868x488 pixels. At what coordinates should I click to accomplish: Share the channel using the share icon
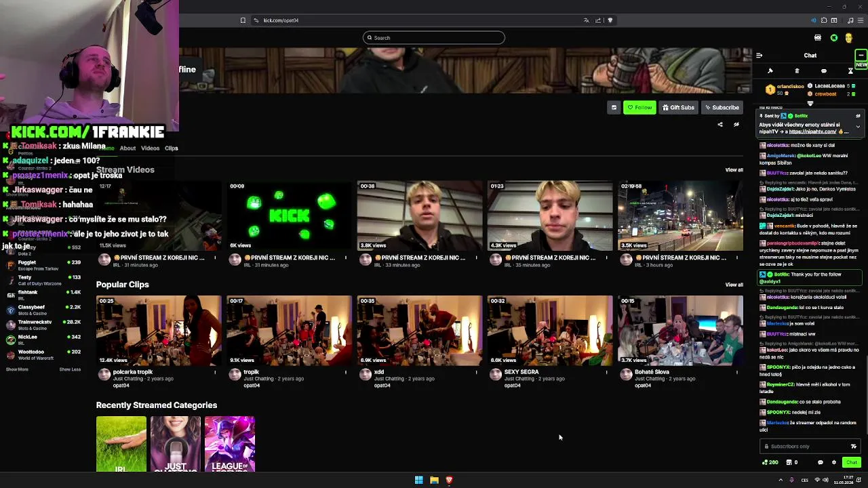[x=720, y=125]
